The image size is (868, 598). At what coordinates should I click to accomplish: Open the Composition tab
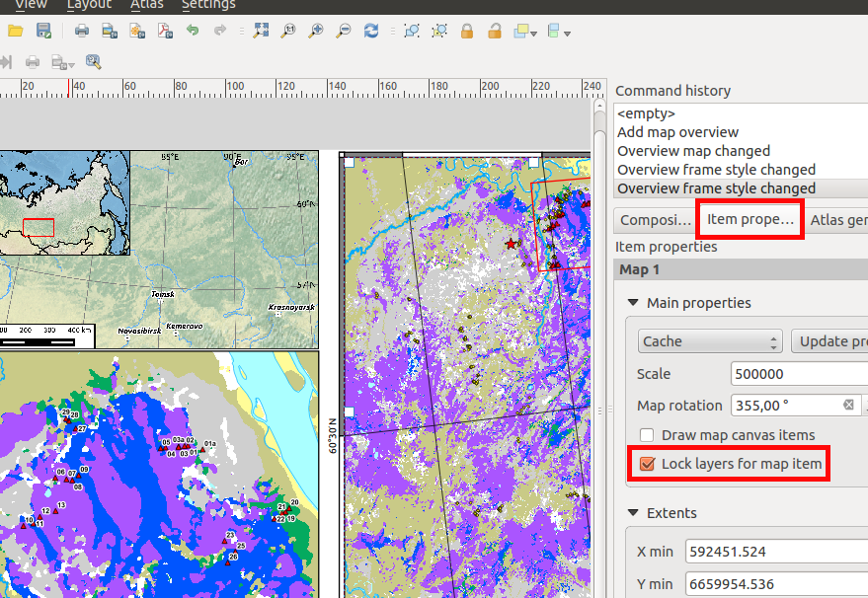click(x=654, y=219)
